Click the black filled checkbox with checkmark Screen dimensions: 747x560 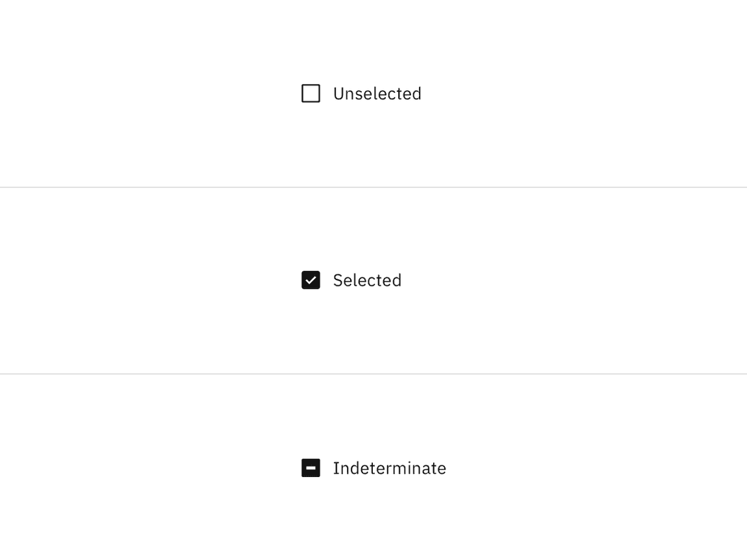[311, 280]
